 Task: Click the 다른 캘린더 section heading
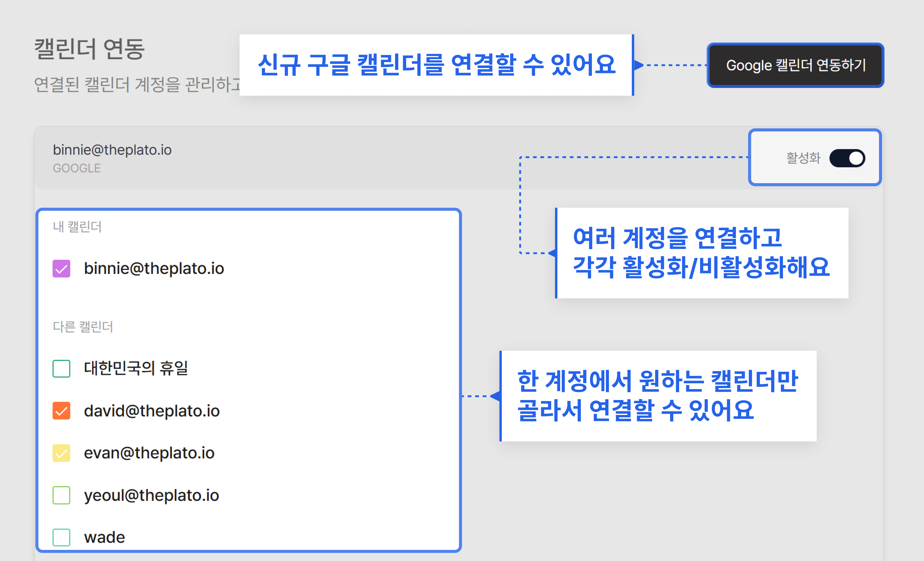pos(82,327)
